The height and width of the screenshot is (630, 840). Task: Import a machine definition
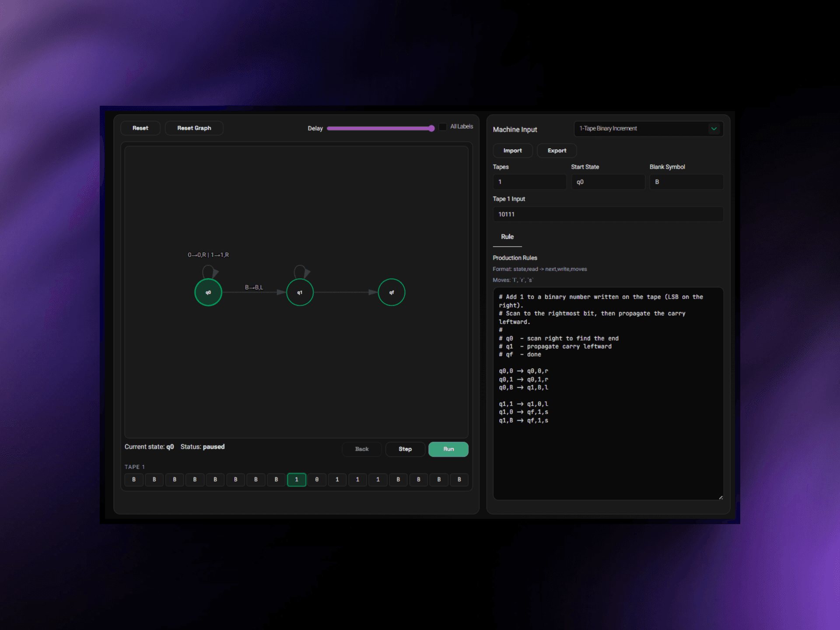tap(512, 150)
